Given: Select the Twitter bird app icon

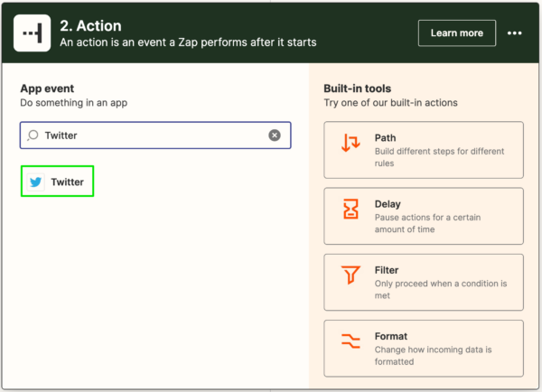Looking at the screenshot, I should click(35, 182).
